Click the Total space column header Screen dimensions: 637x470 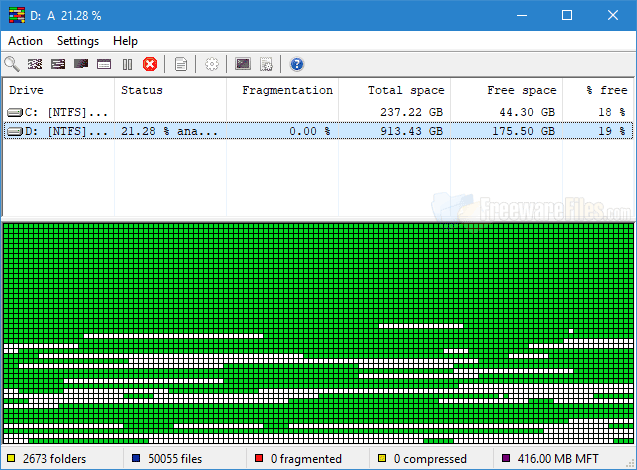point(394,90)
